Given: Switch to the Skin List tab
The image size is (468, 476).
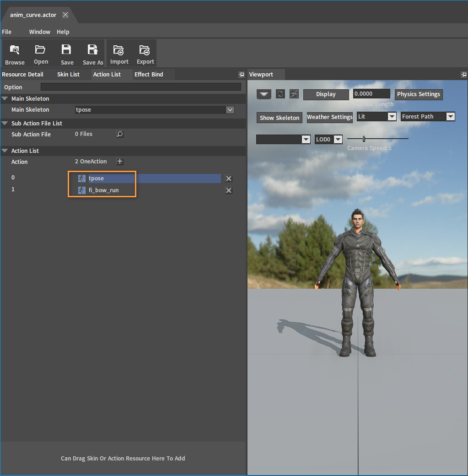Looking at the screenshot, I should click(x=68, y=74).
